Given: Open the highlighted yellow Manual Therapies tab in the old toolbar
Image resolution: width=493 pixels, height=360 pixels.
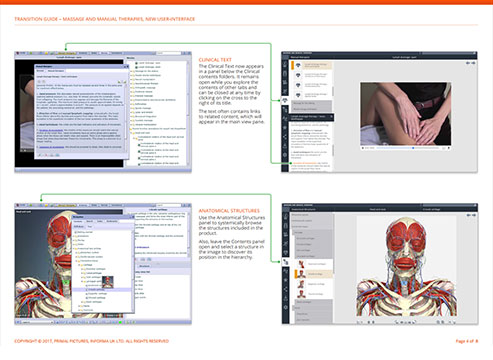Looking at the screenshot, I should [x=67, y=53].
